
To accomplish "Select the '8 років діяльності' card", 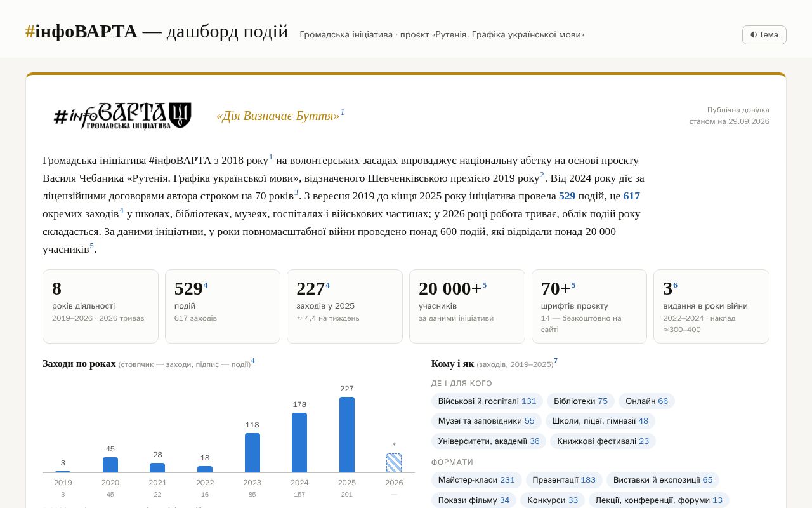I will coord(100,306).
